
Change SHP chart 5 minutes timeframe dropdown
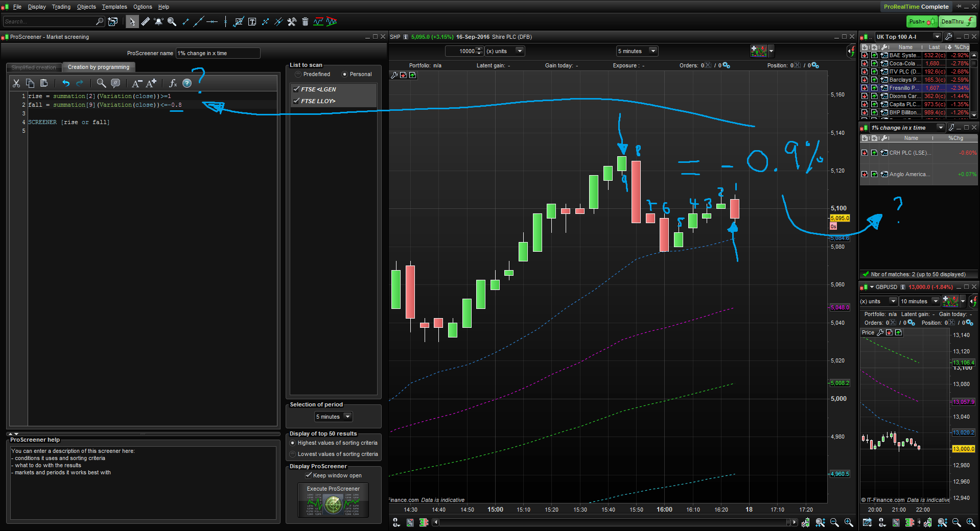coord(637,51)
